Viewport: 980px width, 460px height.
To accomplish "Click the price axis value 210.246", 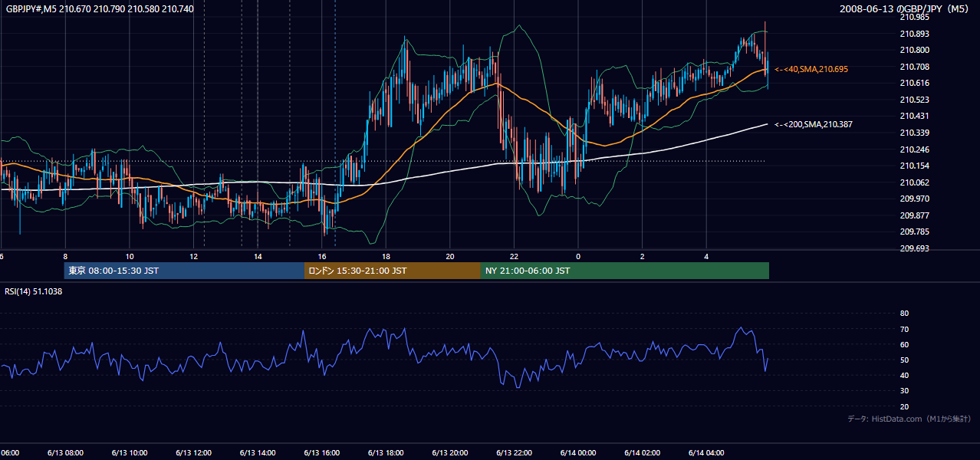I will [914, 149].
